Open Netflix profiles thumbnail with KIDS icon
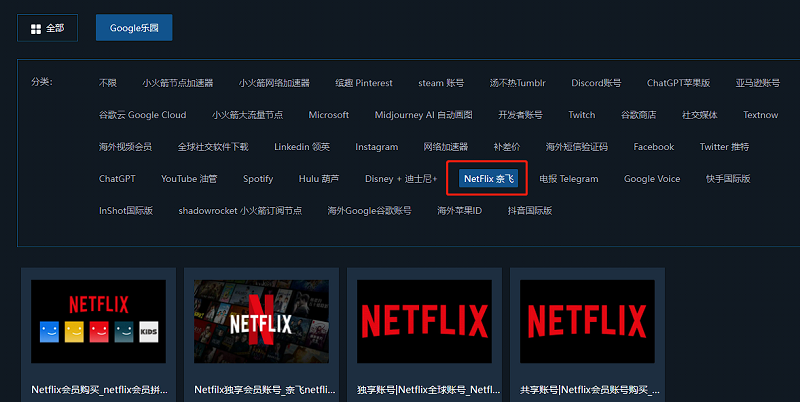The width and height of the screenshot is (800, 402). [98, 321]
